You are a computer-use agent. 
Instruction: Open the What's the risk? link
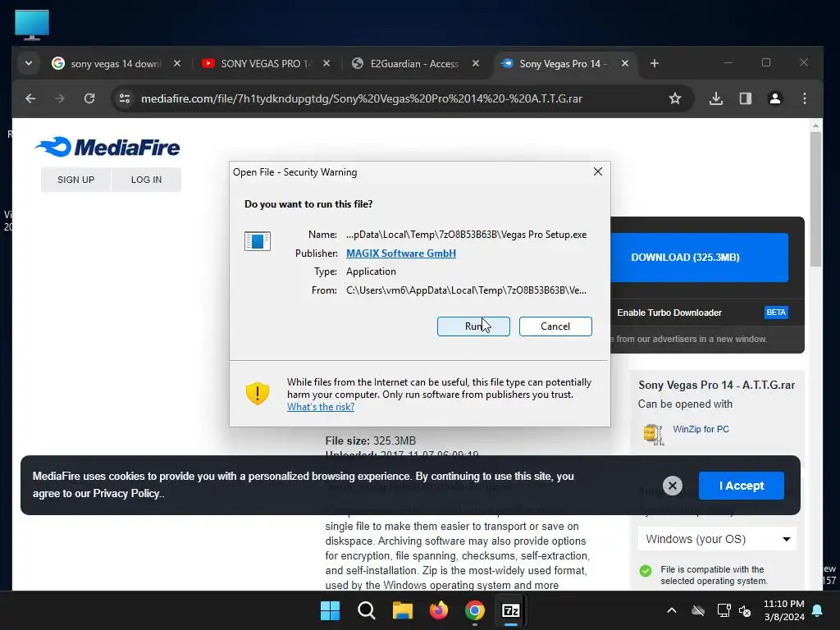321,407
